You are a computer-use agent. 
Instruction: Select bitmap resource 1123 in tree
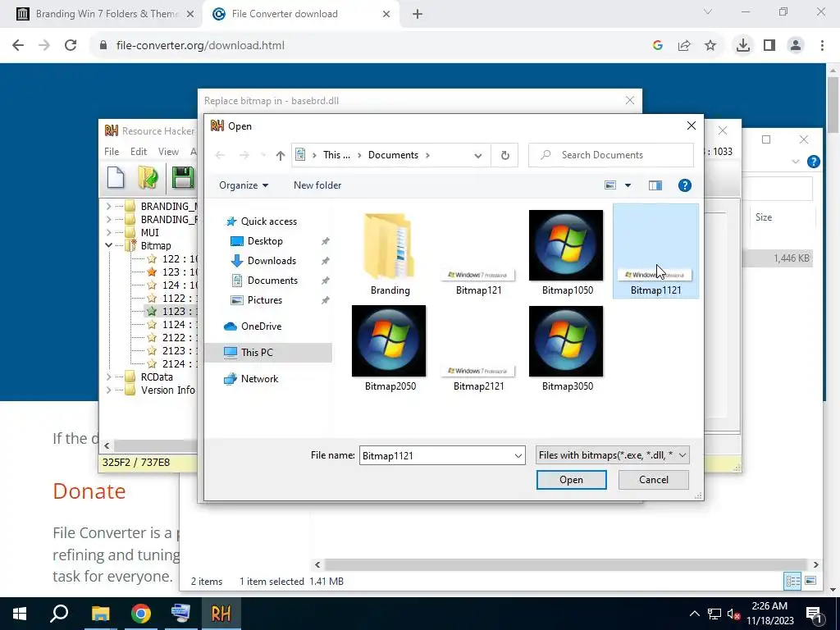[x=172, y=311]
